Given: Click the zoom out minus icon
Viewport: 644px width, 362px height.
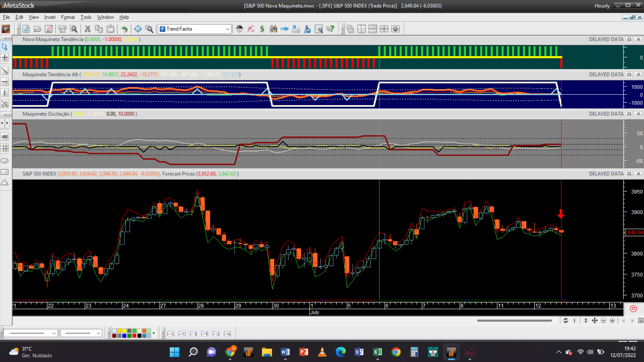Looking at the screenshot, I should (603, 321).
